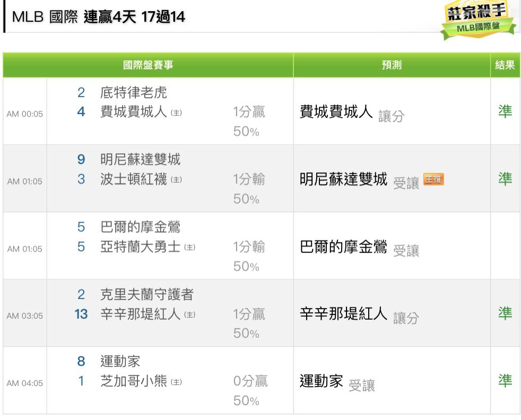Select prediction 明尼蘇達雙城 受讓
Screen dimensions: 521x420
359,180
